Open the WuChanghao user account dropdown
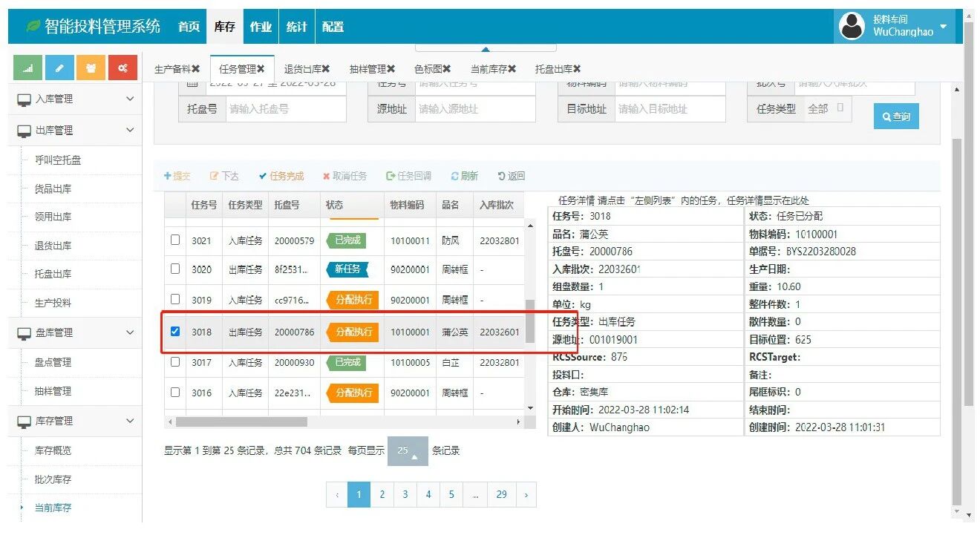This screenshot has width=980, height=538. click(943, 27)
